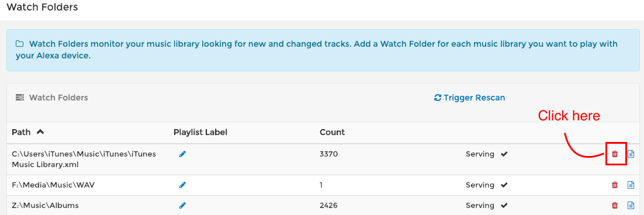
Task: Delete the iTunes Music Library.xml watch folder
Action: click(615, 154)
